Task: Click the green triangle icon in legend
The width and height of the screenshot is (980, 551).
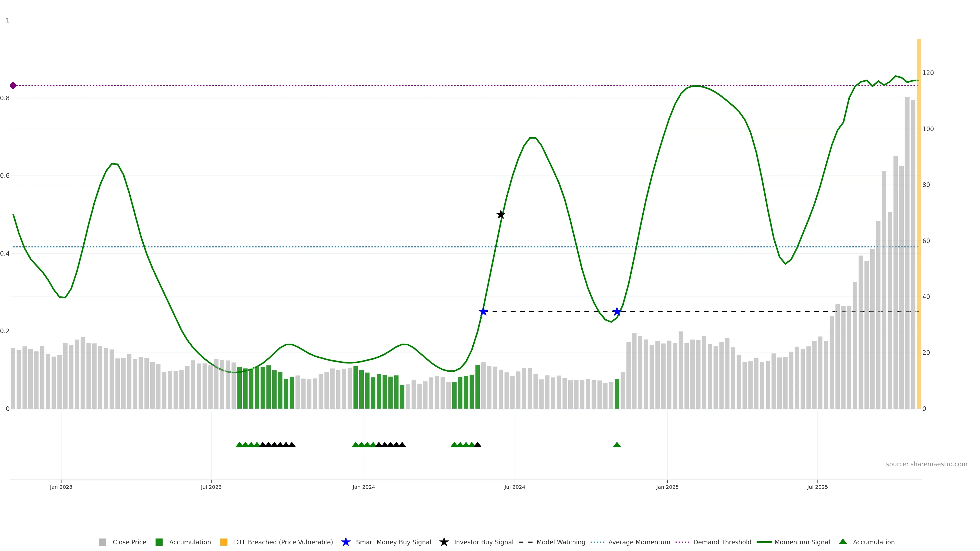Action: (843, 542)
